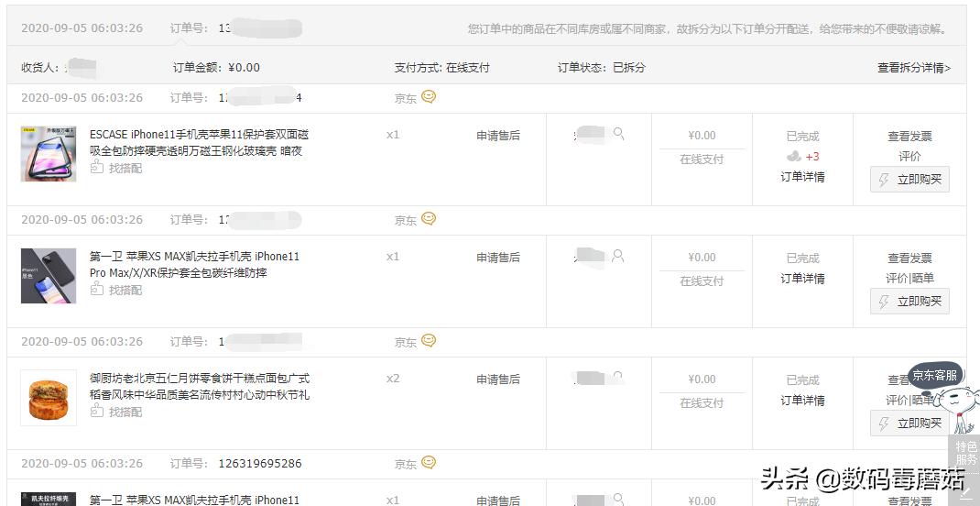The image size is (980, 506).
Task: Click the 支付方式: 在线支付 text
Action: click(x=441, y=68)
